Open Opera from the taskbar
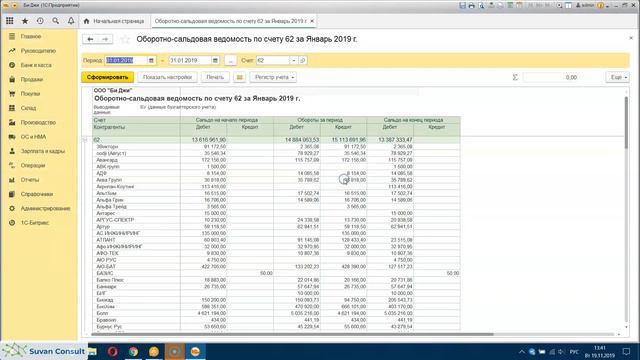Image resolution: width=640 pixels, height=360 pixels. pos(113,351)
